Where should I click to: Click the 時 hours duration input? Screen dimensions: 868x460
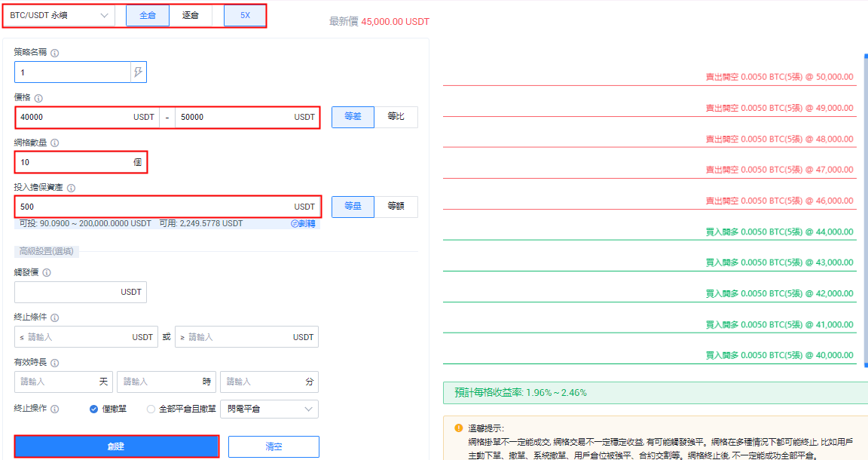tap(167, 382)
